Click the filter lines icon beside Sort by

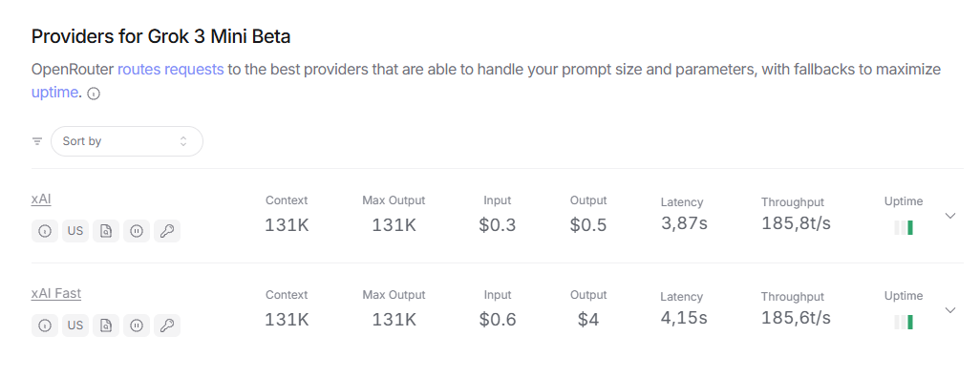pyautogui.click(x=37, y=141)
